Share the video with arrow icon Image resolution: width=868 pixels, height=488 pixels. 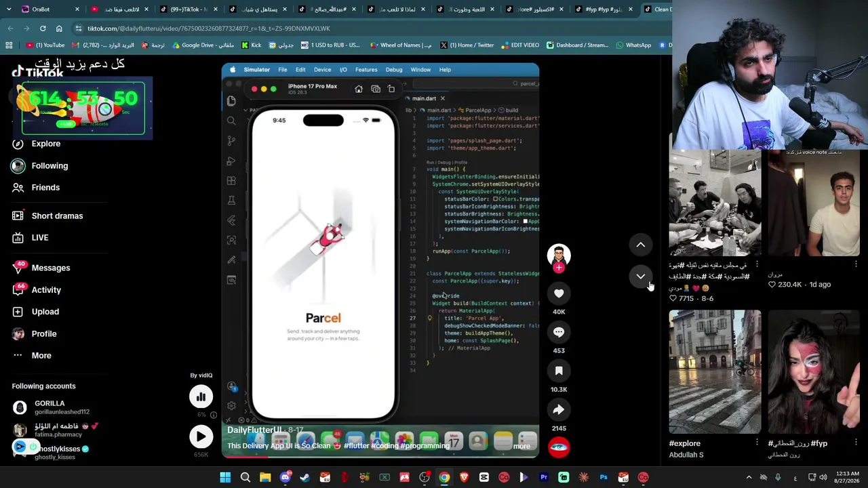pyautogui.click(x=559, y=409)
